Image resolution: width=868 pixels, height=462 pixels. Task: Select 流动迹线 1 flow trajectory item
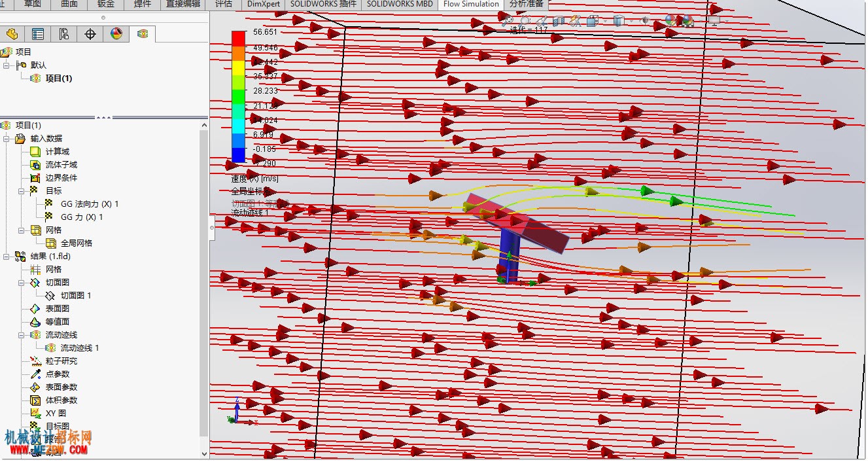coord(80,348)
